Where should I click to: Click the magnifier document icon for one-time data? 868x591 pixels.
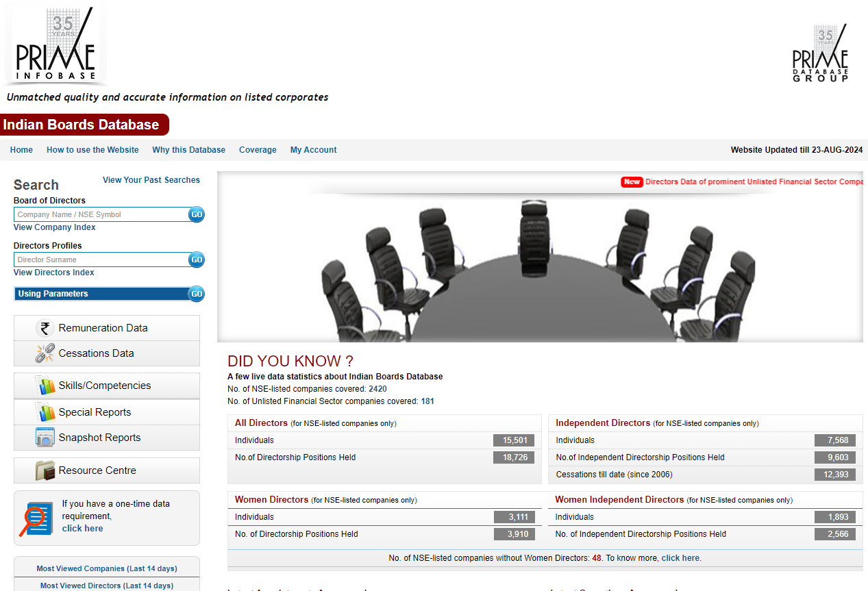[x=36, y=519]
